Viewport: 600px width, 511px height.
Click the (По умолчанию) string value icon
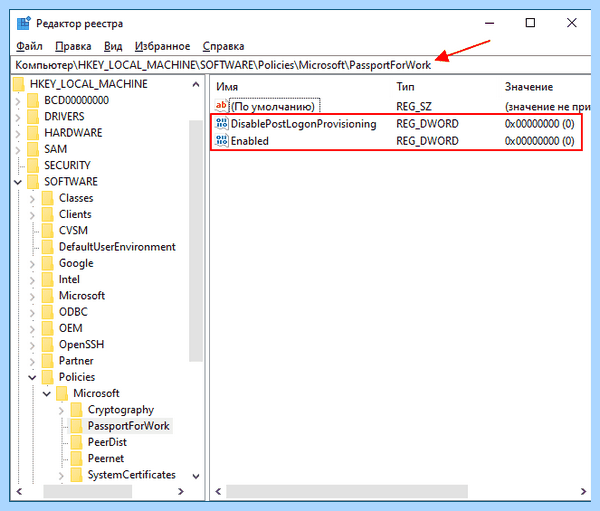[x=222, y=106]
